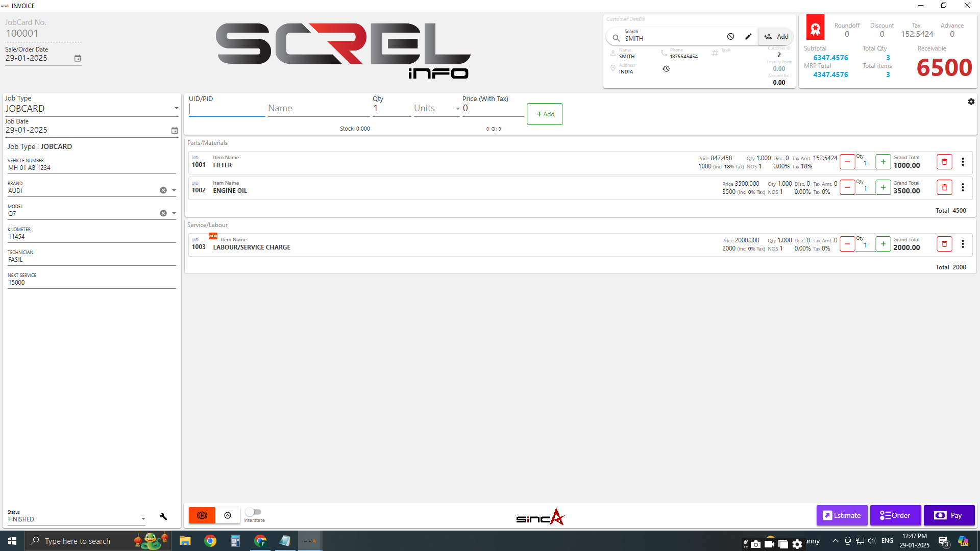Click the Pay button
Screen dimensions: 980x551
(x=949, y=515)
